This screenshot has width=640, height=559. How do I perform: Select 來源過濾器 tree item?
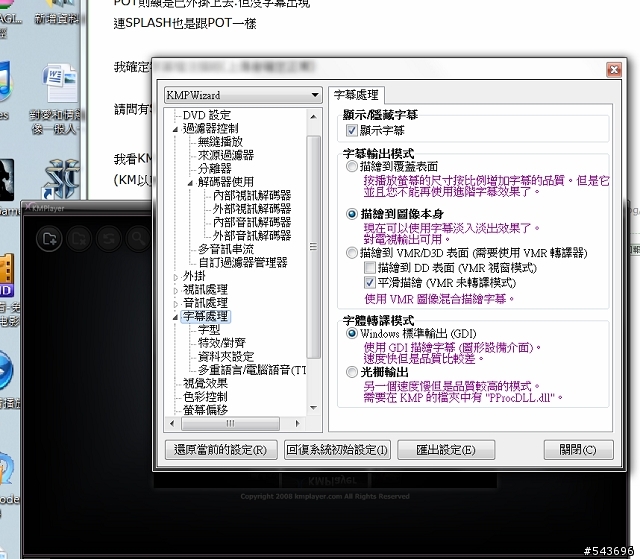[x=226, y=155]
